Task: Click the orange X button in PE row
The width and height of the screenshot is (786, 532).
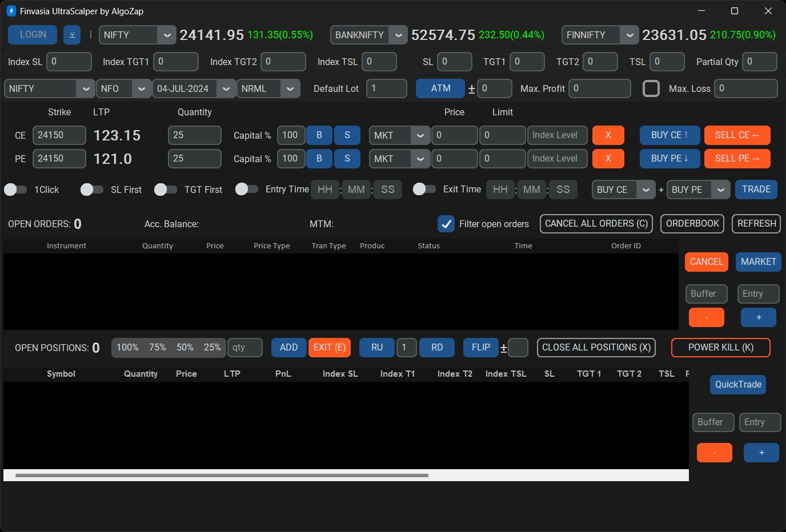Action: coord(608,159)
